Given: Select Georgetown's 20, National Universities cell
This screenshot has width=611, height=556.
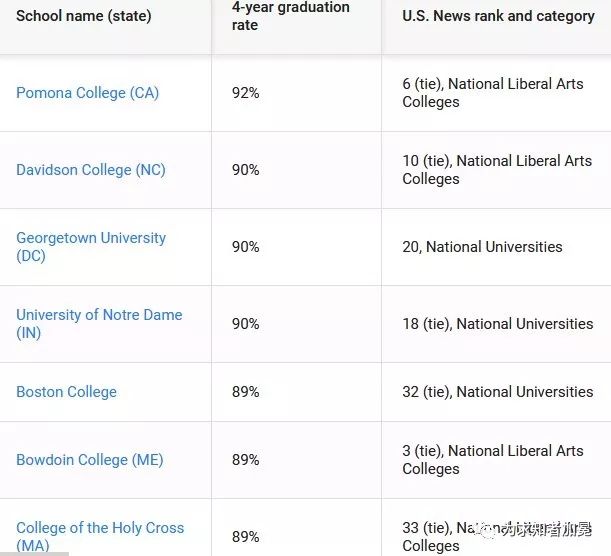Looking at the screenshot, I should pos(482,247).
